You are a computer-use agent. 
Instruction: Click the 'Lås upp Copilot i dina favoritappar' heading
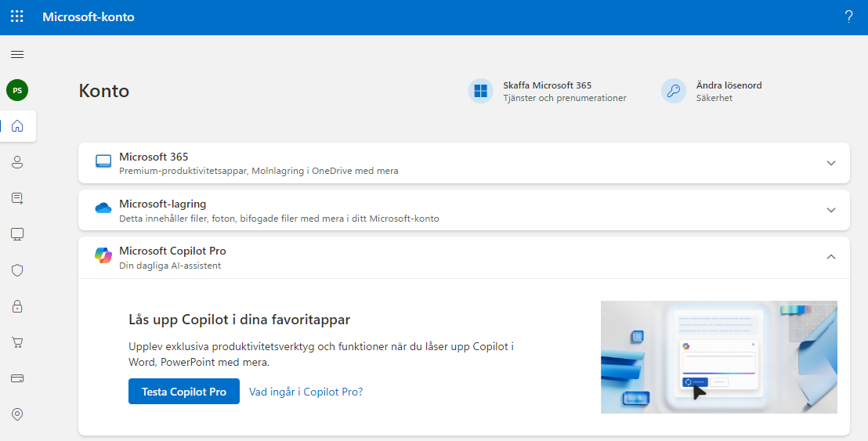coord(239,320)
